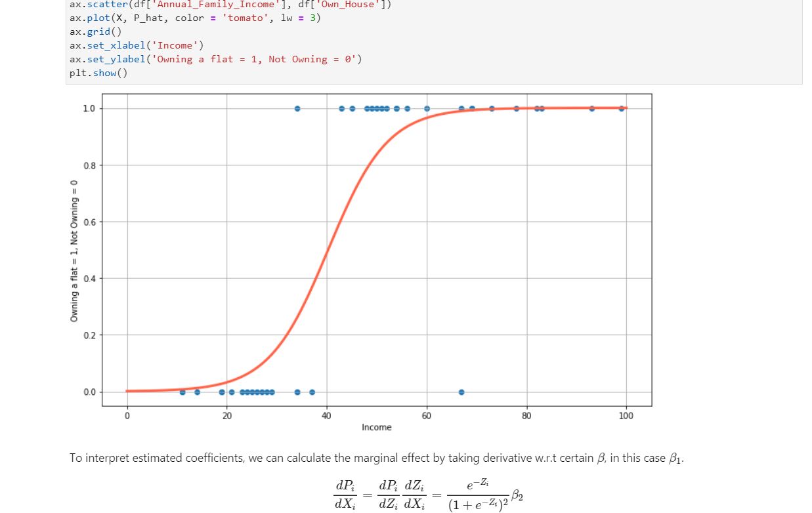Click the dPi/dXi fraction in the formula
The image size is (812, 513).
345,495
